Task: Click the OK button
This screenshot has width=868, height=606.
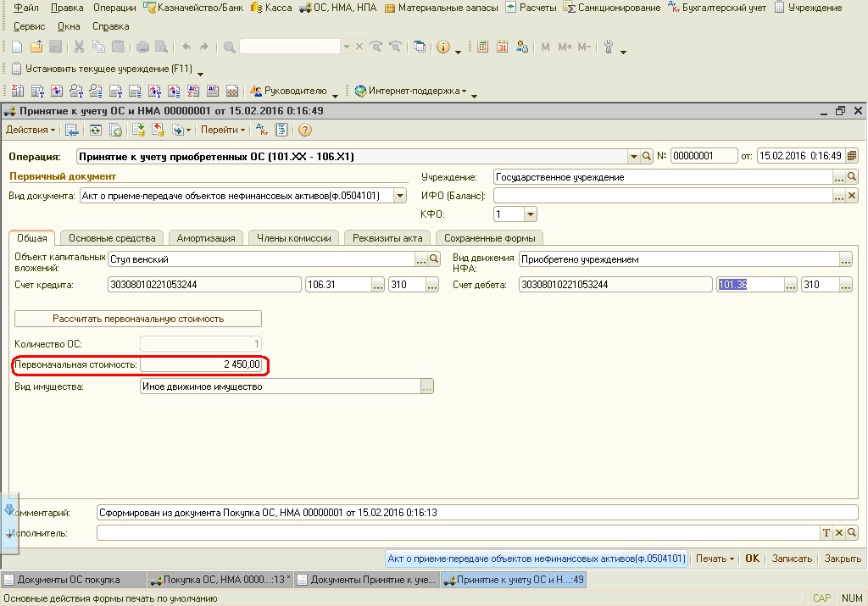Action: pyautogui.click(x=753, y=559)
